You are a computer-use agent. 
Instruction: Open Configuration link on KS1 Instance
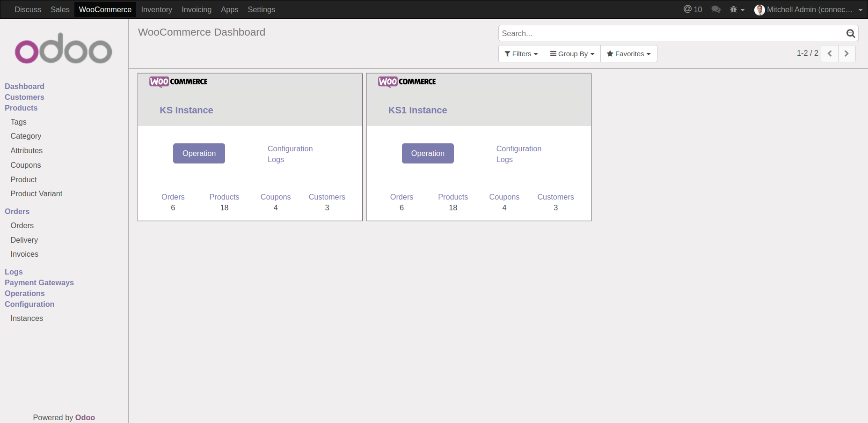(x=518, y=148)
